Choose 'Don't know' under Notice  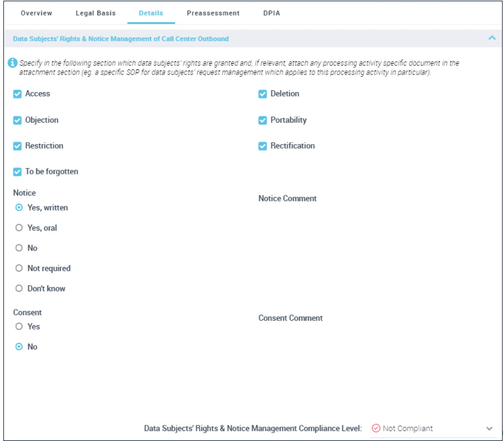pyautogui.click(x=19, y=288)
